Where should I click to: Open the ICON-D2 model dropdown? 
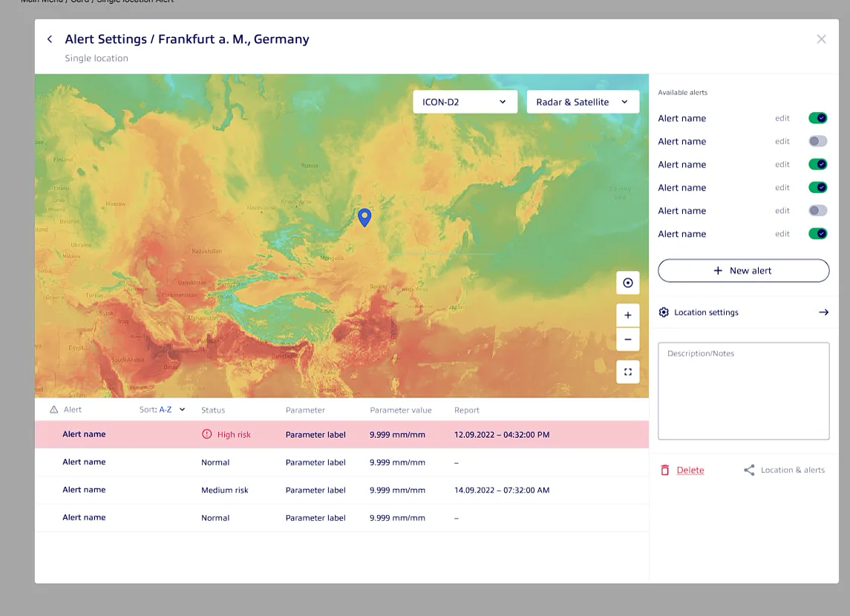[465, 102]
